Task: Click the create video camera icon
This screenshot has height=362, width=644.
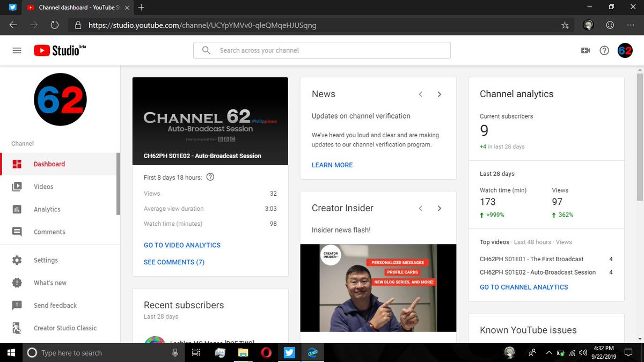Action: [x=586, y=50]
